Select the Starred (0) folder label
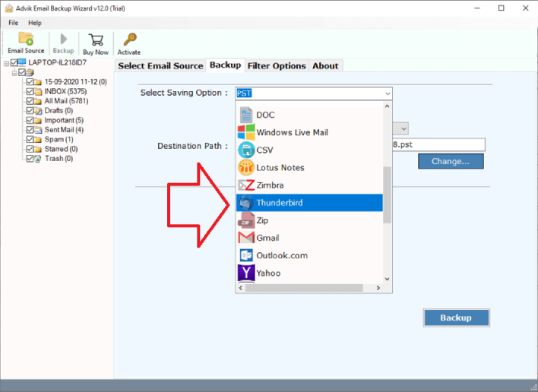Screen dimensions: 538x392 point(61,149)
